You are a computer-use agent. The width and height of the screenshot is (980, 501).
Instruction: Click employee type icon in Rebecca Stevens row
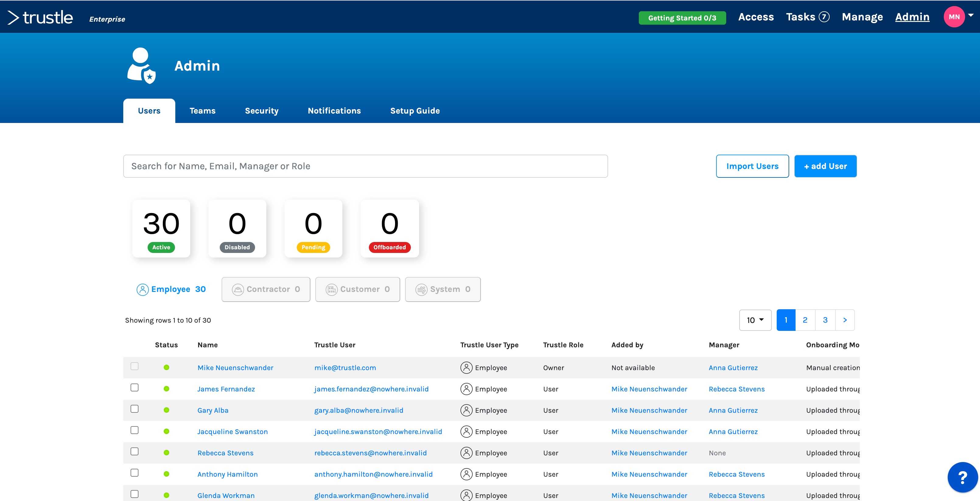(466, 453)
